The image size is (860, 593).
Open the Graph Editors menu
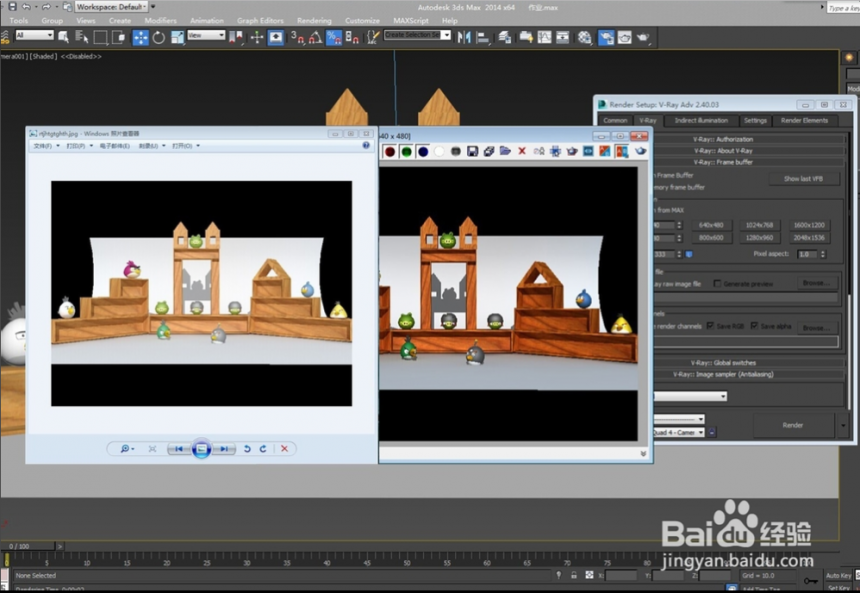click(260, 21)
